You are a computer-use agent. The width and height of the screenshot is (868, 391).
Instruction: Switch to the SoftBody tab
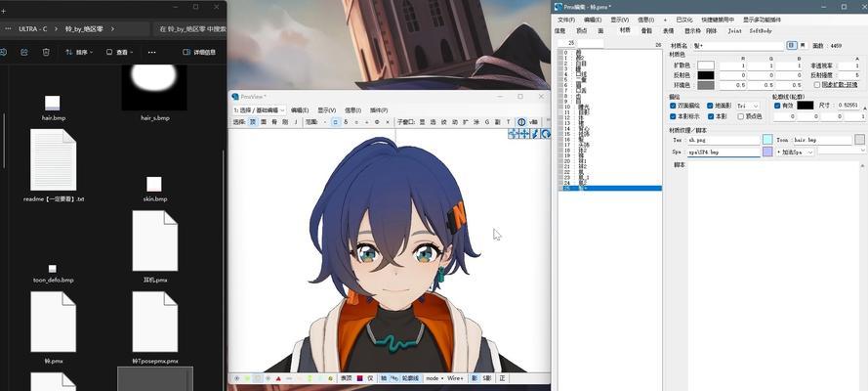pos(761,31)
